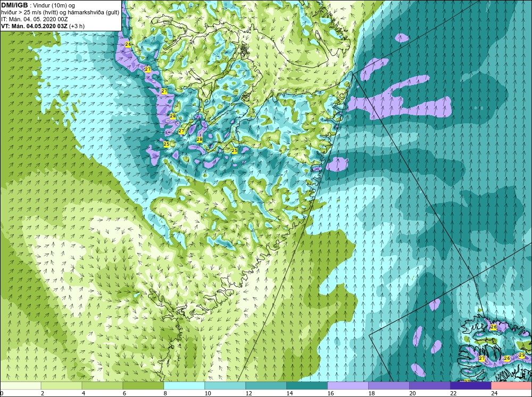Image resolution: width=532 pixels, height=397 pixels.
Task: Click the legend scale value 2
Action: click(43, 393)
